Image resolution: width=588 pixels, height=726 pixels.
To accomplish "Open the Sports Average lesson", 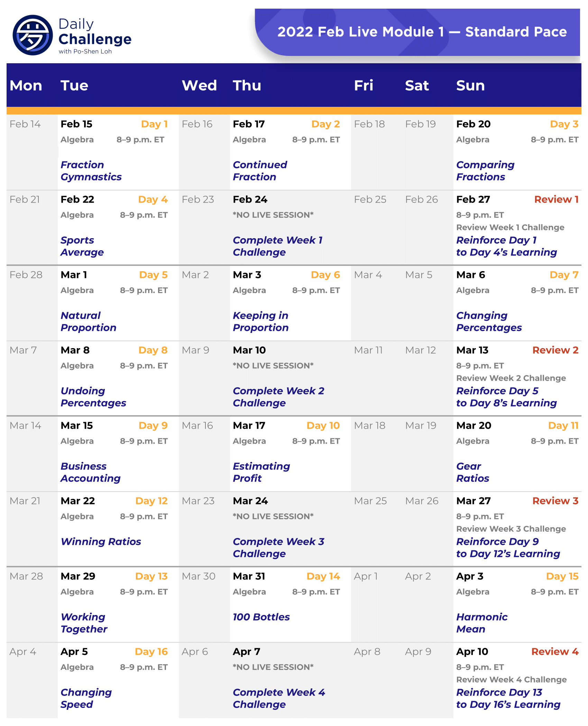I will [82, 246].
